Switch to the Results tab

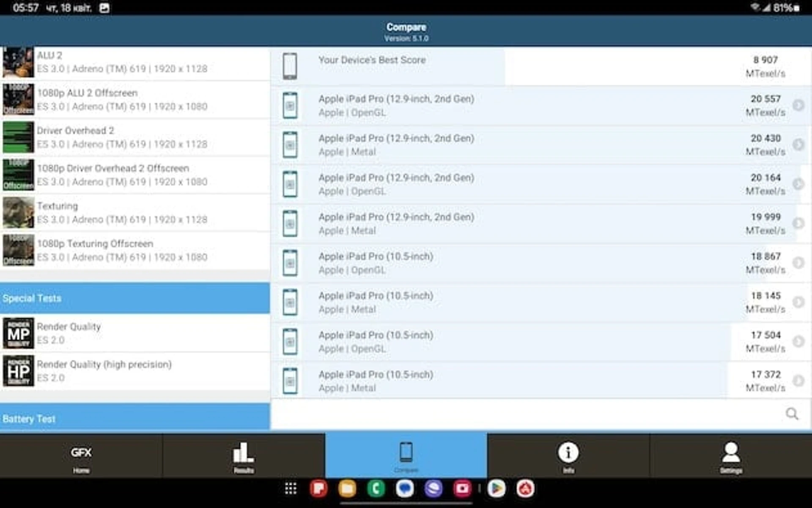click(244, 456)
